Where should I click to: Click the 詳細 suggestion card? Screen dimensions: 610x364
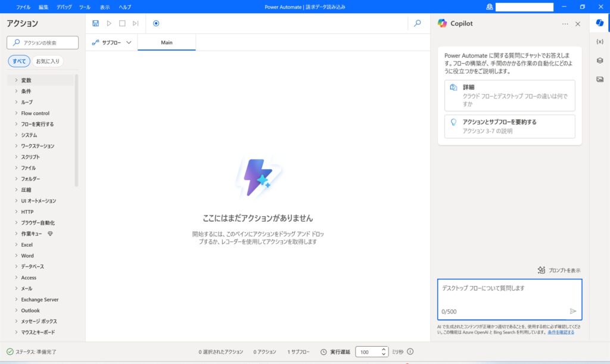pyautogui.click(x=510, y=96)
